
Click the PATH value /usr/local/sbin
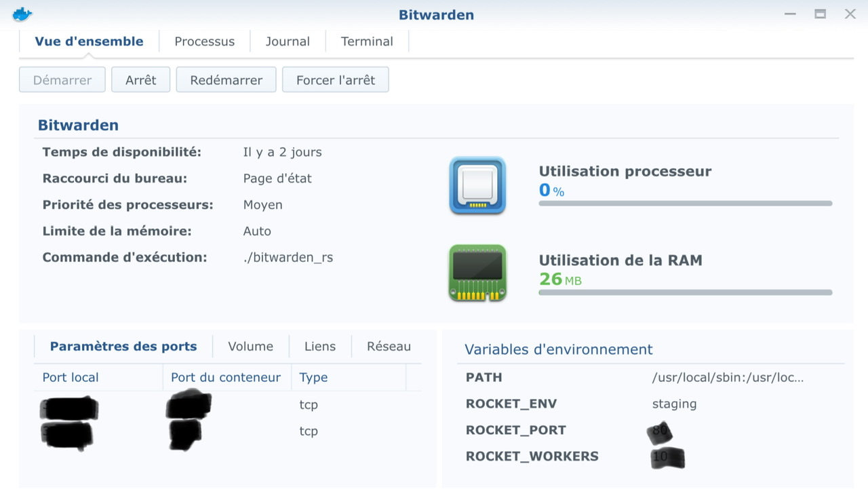728,378
